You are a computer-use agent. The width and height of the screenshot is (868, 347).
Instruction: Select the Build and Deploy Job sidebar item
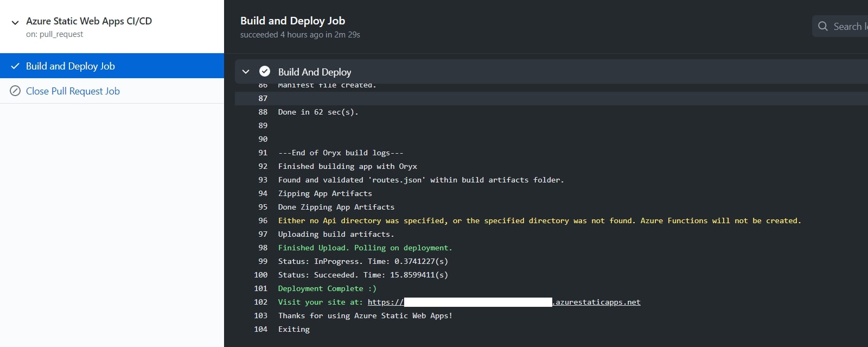tap(112, 66)
